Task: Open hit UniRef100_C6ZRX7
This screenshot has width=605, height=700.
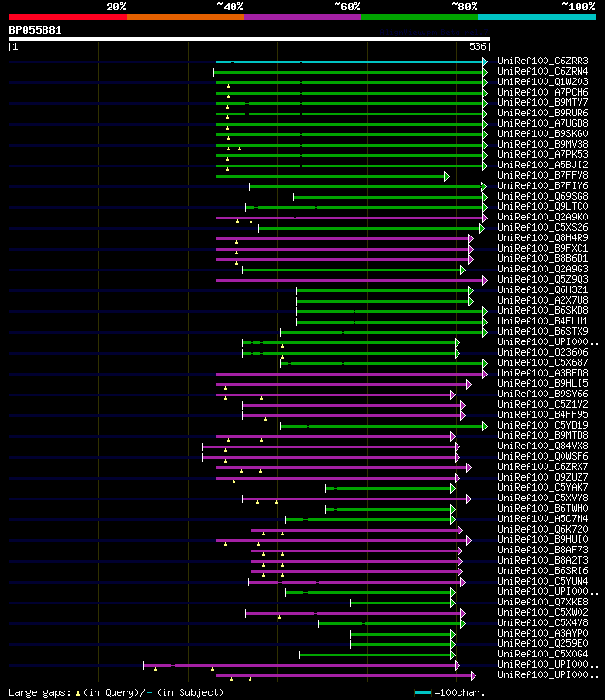Action: click(x=543, y=467)
